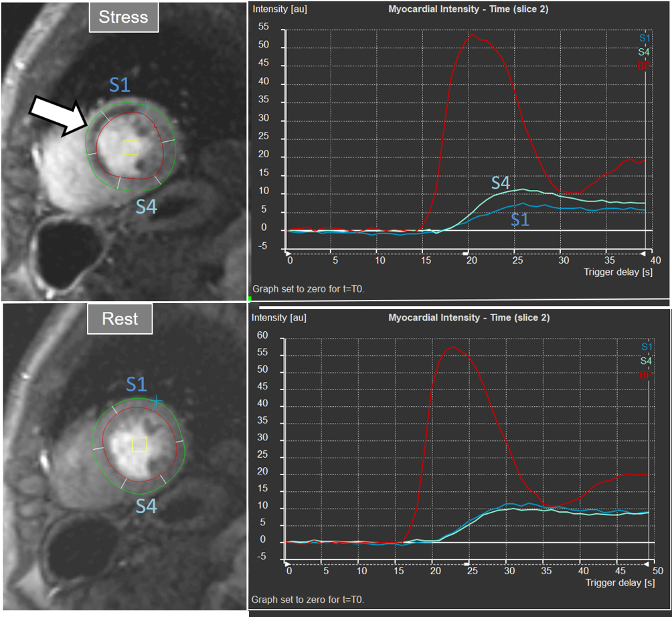Screen dimensions: 672x617
Task: Click the Rest label above the bottom image
Action: 119,319
